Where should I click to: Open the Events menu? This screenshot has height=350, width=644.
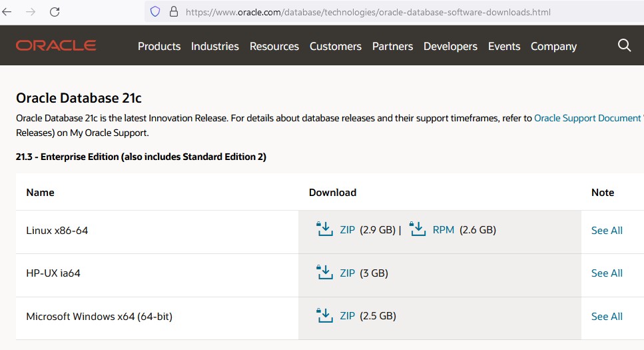(504, 47)
